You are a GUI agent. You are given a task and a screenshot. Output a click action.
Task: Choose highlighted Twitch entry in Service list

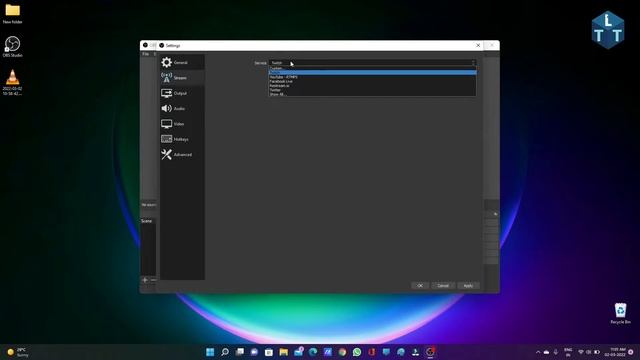[x=372, y=72]
